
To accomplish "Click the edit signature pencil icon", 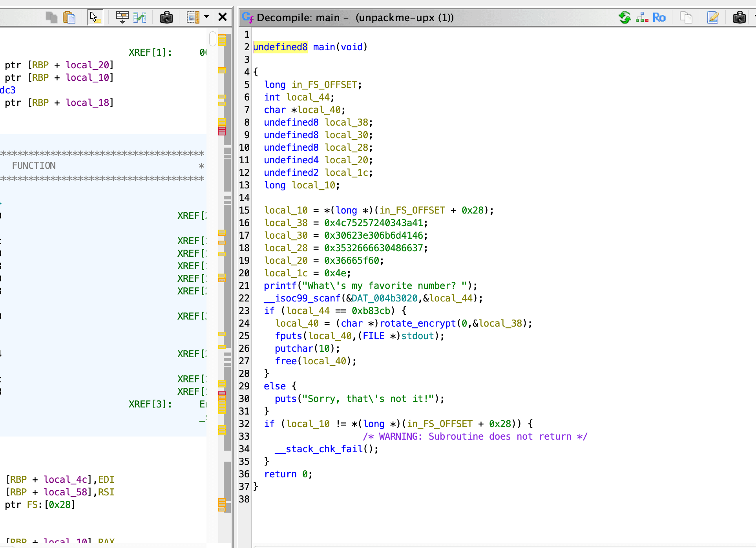I will [x=713, y=17].
